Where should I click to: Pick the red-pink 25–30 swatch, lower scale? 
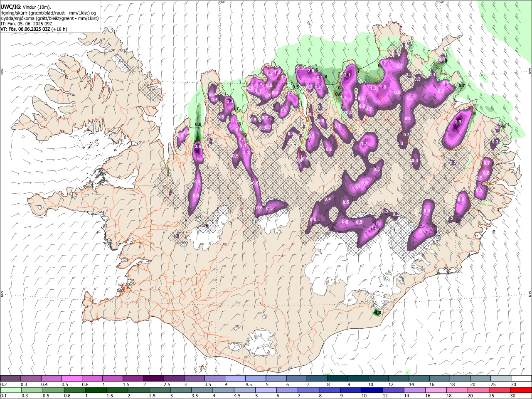click(x=499, y=390)
